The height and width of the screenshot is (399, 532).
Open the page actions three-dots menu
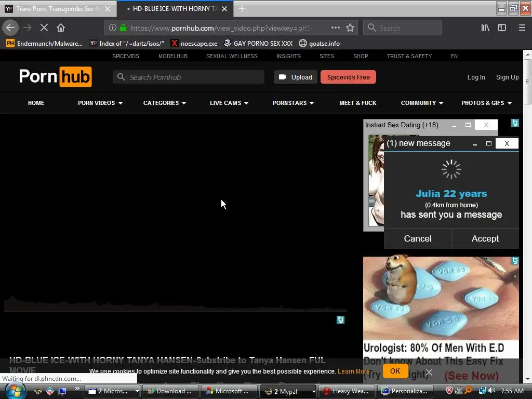tap(335, 28)
